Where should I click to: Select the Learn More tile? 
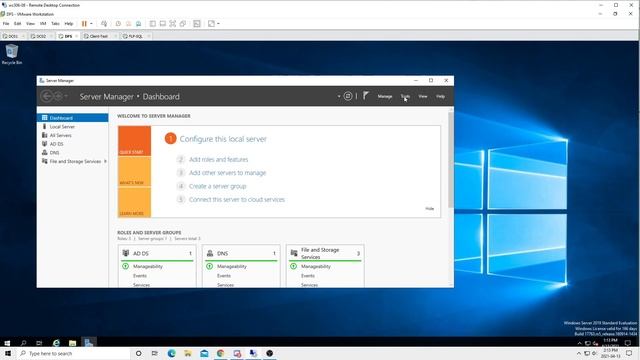tap(134, 202)
